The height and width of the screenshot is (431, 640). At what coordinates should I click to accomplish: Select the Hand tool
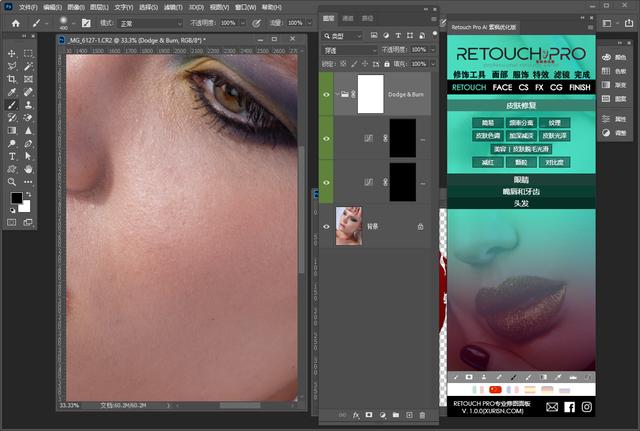[x=28, y=169]
